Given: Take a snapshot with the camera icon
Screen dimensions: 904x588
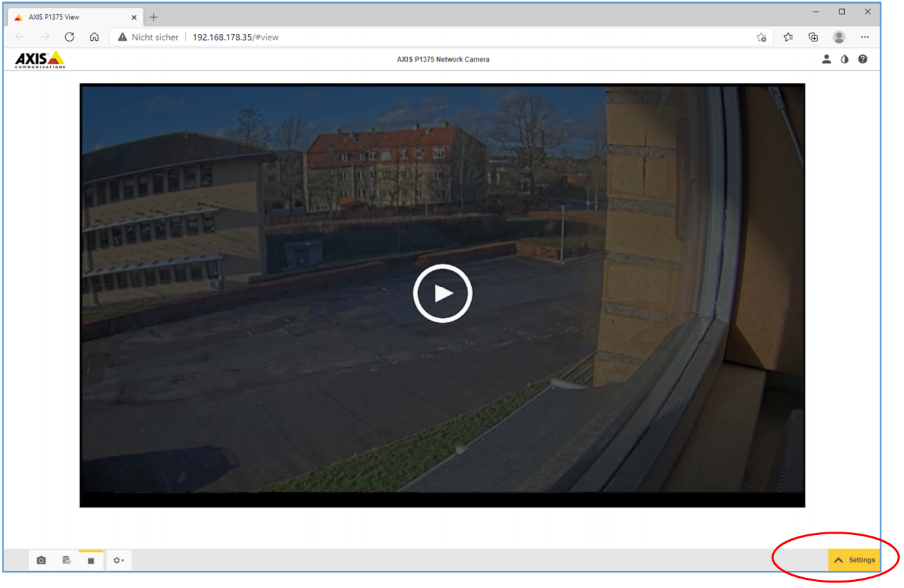Looking at the screenshot, I should [x=41, y=560].
